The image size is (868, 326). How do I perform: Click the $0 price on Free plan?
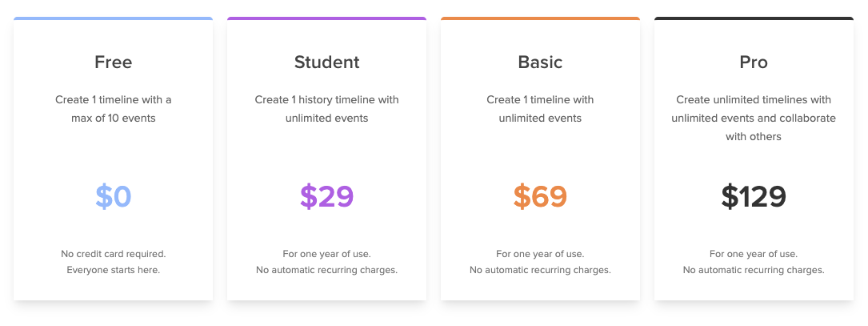[x=113, y=196]
